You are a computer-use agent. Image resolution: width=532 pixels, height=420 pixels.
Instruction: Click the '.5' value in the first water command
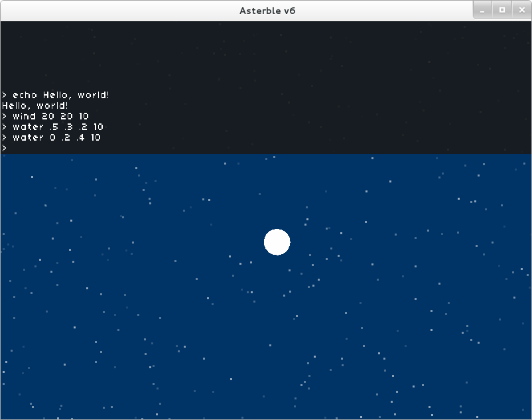tap(53, 127)
